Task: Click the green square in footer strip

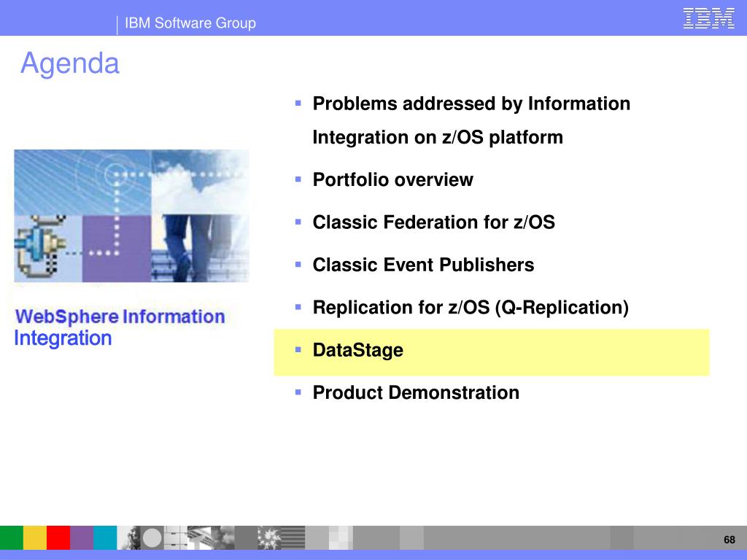Action: [x=12, y=537]
